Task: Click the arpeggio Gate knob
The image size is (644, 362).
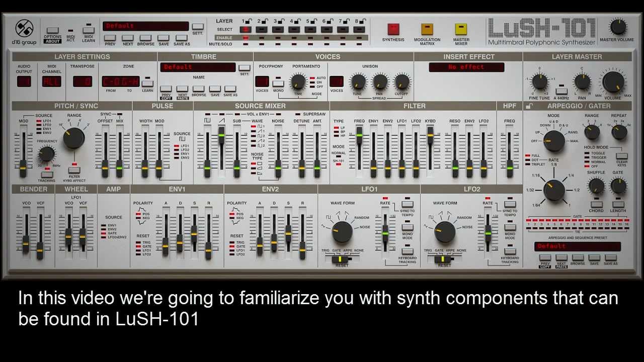Action: coord(618,187)
